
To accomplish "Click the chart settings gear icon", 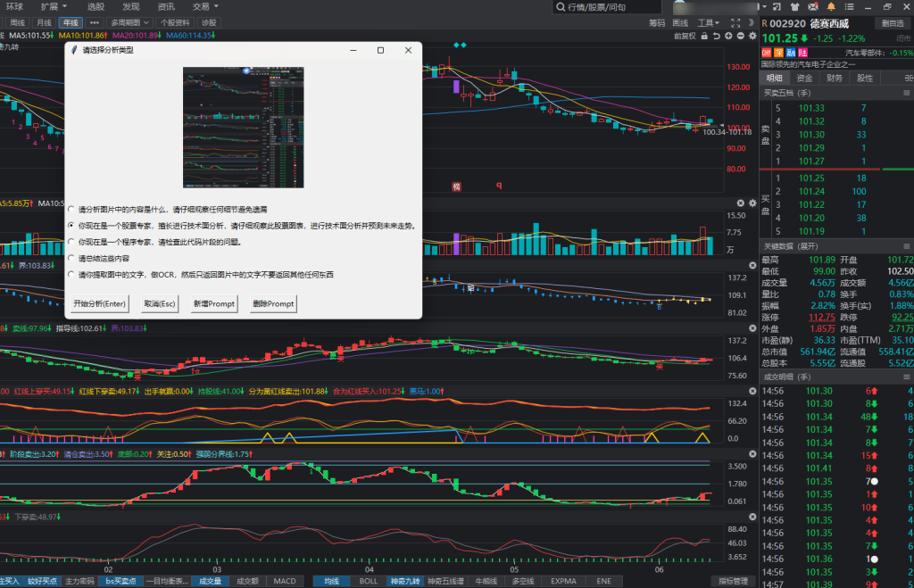I will coord(752,37).
